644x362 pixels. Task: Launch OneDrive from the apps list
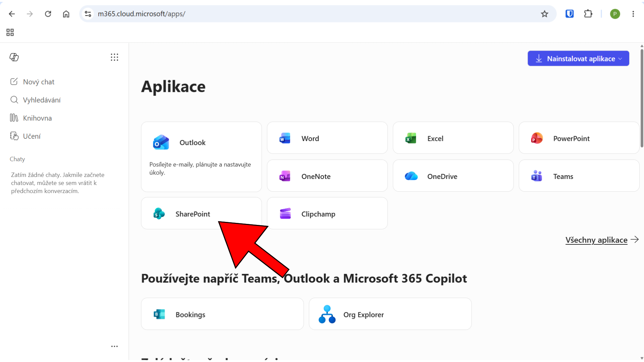point(453,176)
